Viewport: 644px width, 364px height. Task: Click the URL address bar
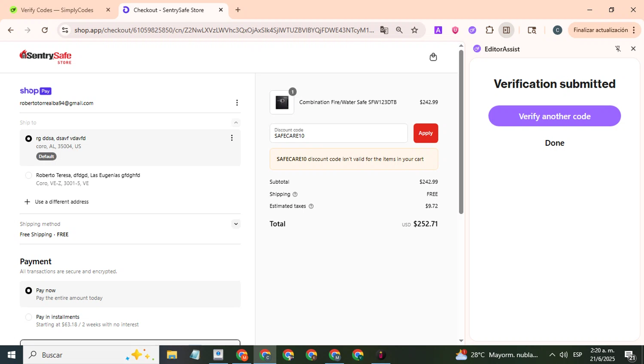pos(224,30)
